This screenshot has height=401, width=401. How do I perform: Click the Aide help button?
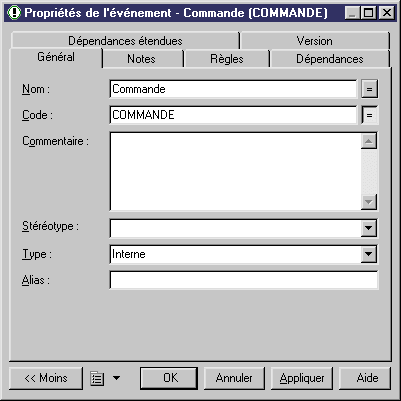click(x=365, y=378)
